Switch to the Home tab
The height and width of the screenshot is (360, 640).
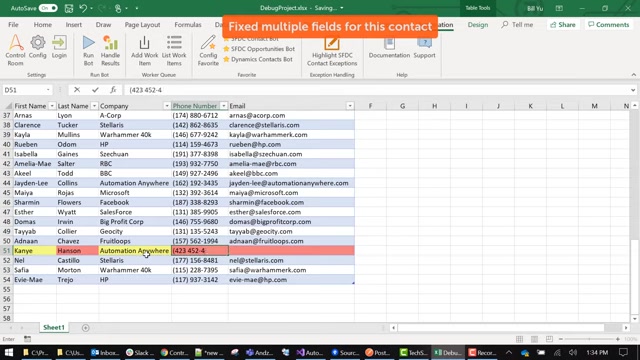pos(42,25)
